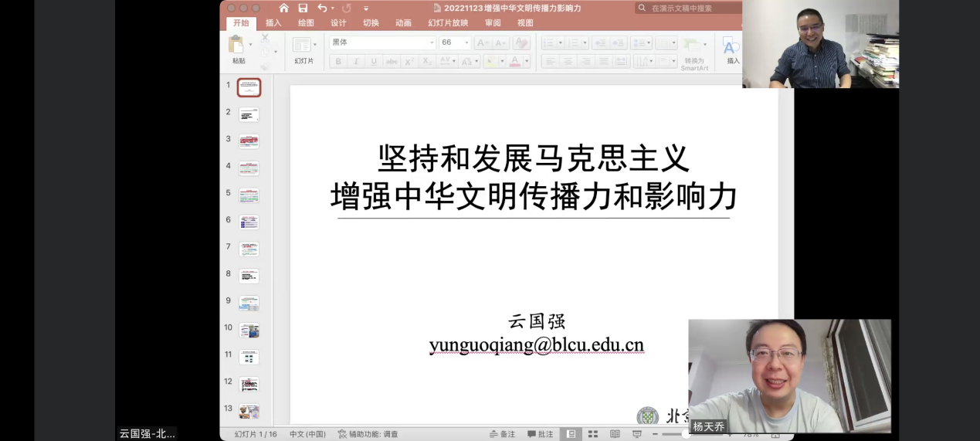Click the Save icon in title bar
The width and height of the screenshot is (980, 441).
pyautogui.click(x=303, y=8)
